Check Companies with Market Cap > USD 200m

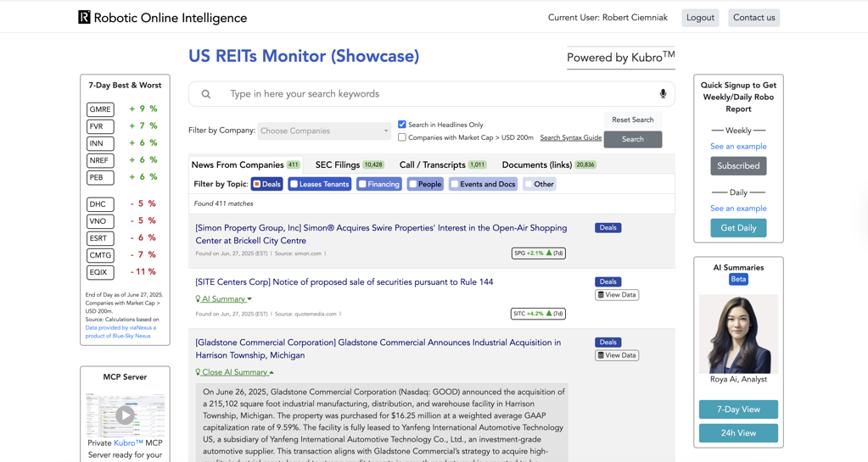[402, 137]
